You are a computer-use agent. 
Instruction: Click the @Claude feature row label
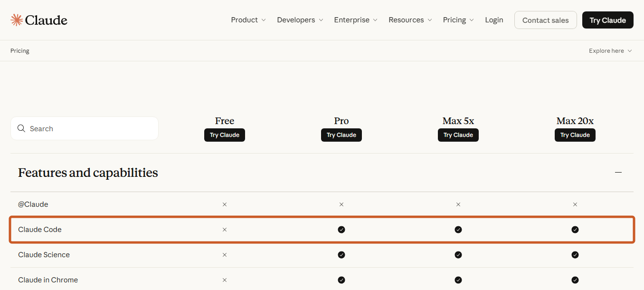click(33, 204)
